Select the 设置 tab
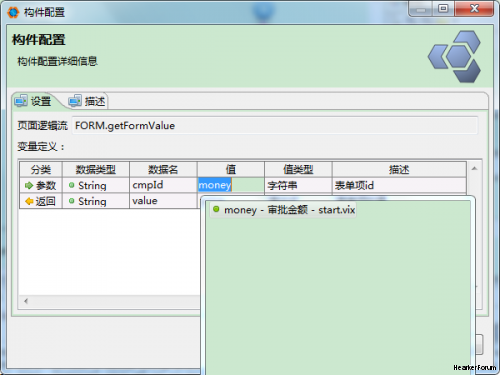 click(x=34, y=101)
